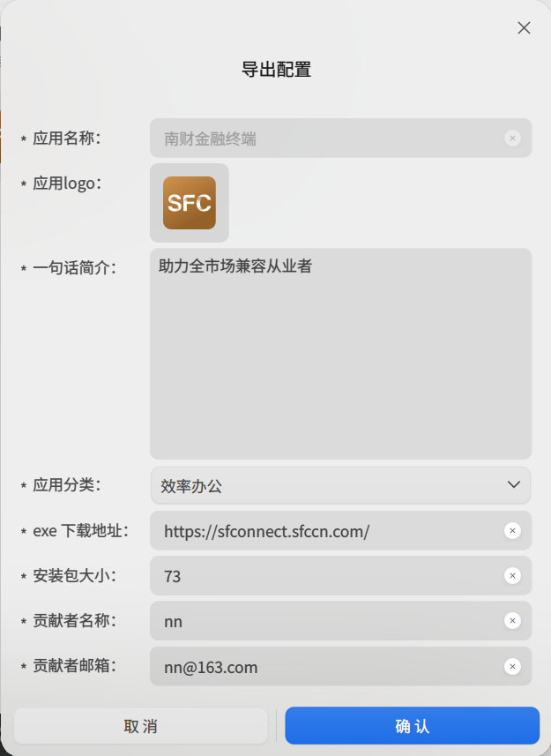The width and height of the screenshot is (551, 756).
Task: Click the 应用logo label
Action: pos(67,183)
